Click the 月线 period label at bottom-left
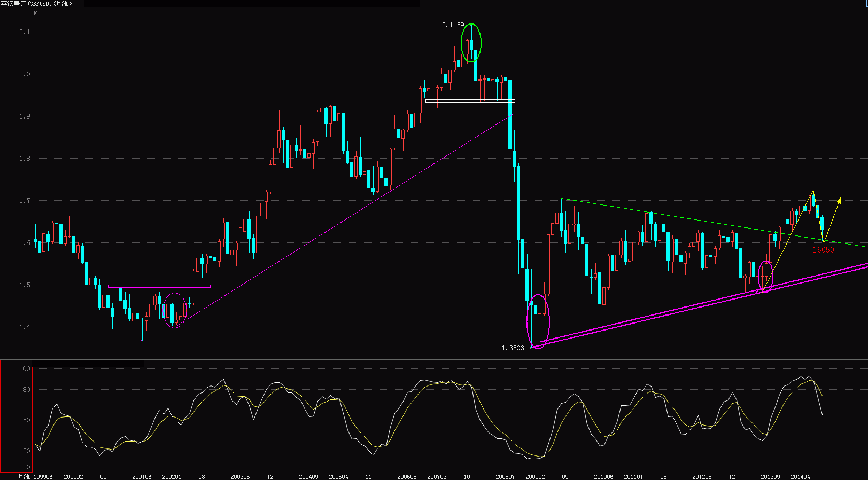Screen dimensions: 868x480 coord(24,476)
